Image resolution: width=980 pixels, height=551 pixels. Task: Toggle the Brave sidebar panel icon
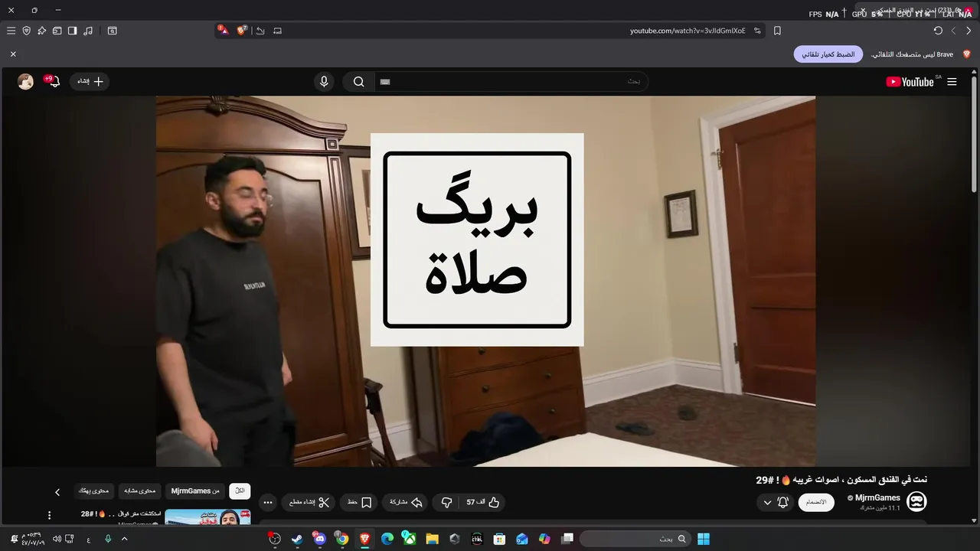tap(72, 31)
